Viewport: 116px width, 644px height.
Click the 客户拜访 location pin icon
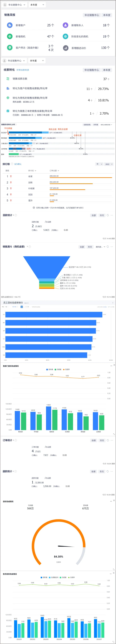10,47
